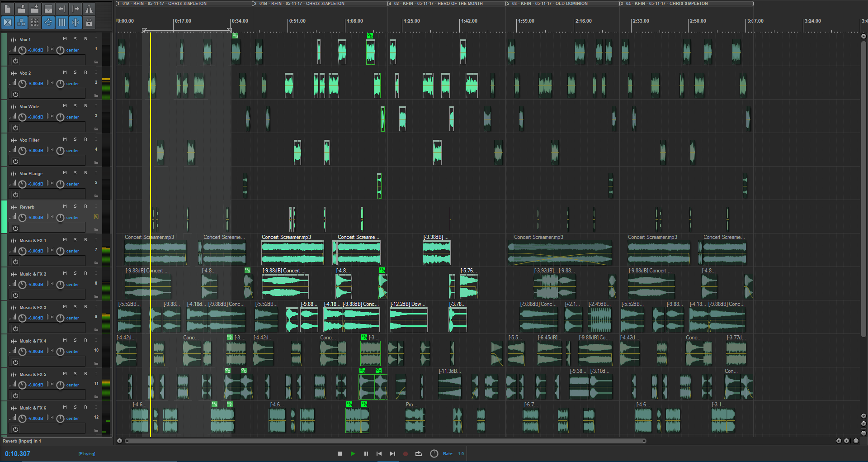Click the folder icon on Vox 1 track
The height and width of the screenshot is (462, 868).
tap(96, 62)
